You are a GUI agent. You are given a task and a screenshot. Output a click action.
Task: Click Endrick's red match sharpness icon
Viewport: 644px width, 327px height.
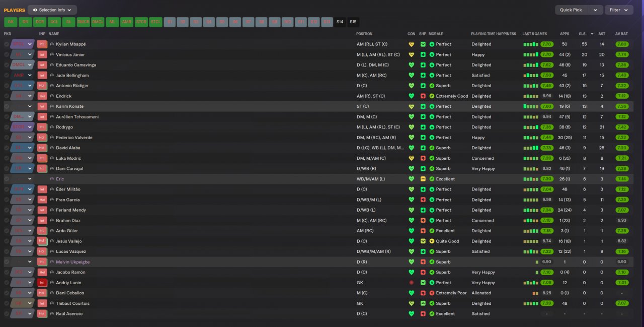pyautogui.click(x=423, y=96)
